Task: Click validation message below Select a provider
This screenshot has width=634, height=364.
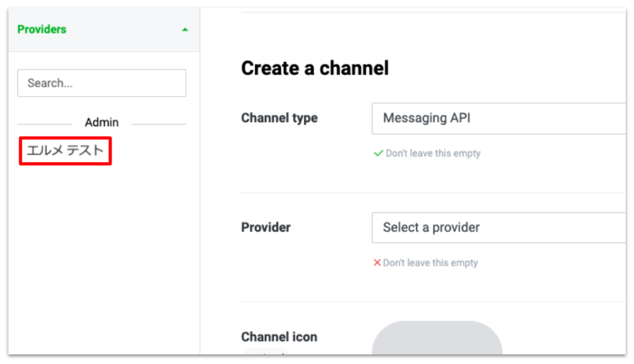Action: tap(430, 263)
